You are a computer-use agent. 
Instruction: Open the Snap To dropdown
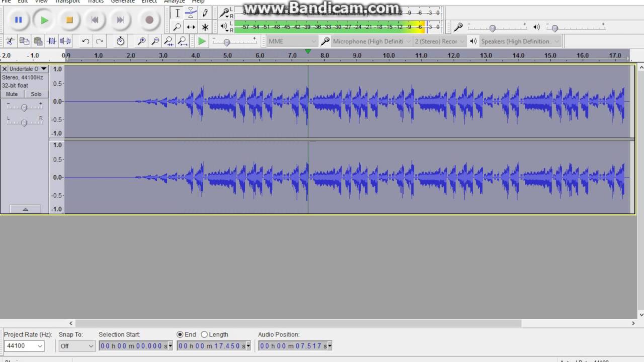(77, 346)
